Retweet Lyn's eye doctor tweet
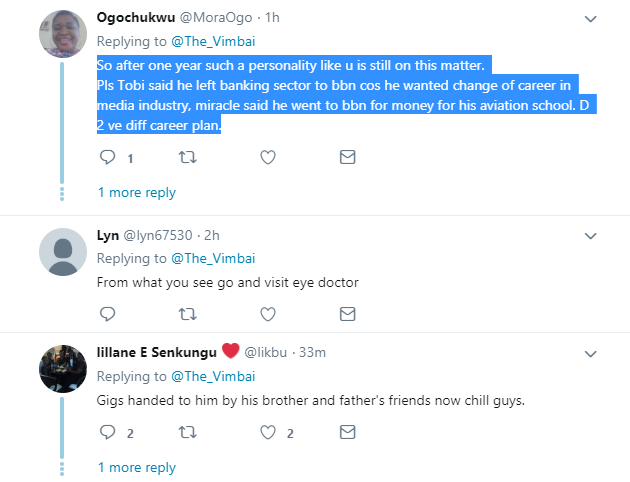 coord(187,314)
